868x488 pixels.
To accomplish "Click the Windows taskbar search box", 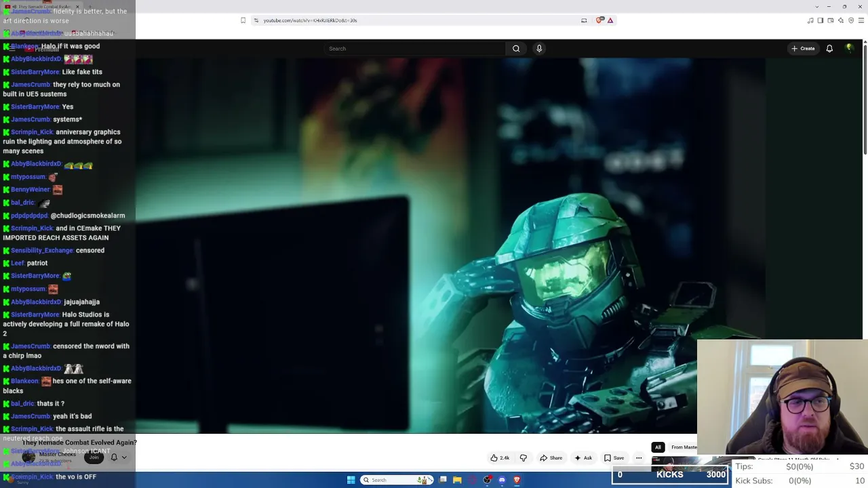I will 398,480.
